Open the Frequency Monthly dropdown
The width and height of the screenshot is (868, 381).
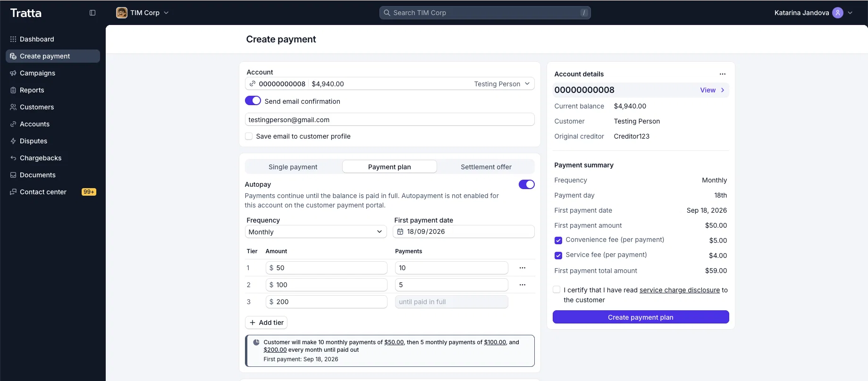pos(316,232)
